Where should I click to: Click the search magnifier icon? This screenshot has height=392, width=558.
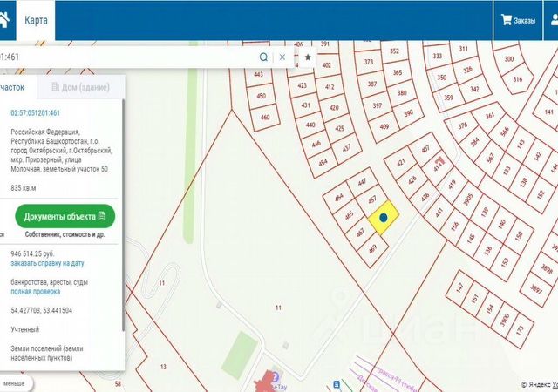pyautogui.click(x=263, y=57)
